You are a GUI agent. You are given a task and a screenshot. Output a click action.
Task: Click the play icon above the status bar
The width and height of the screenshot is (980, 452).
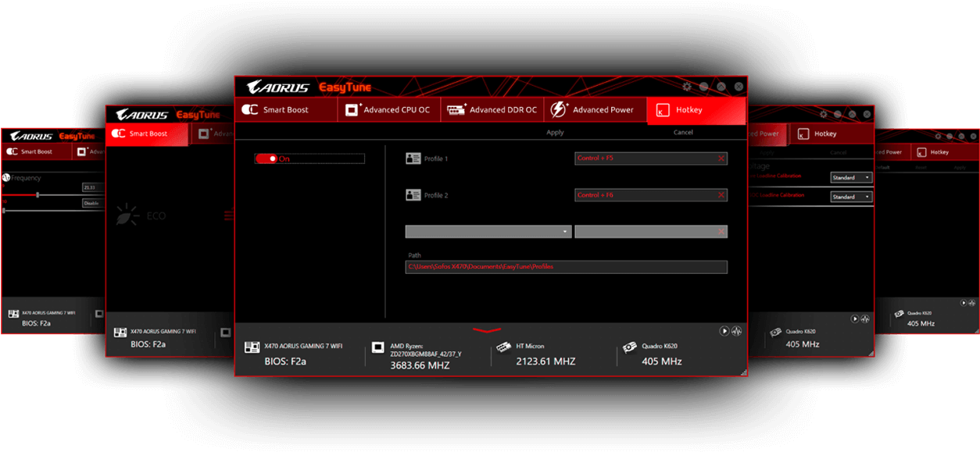(724, 330)
